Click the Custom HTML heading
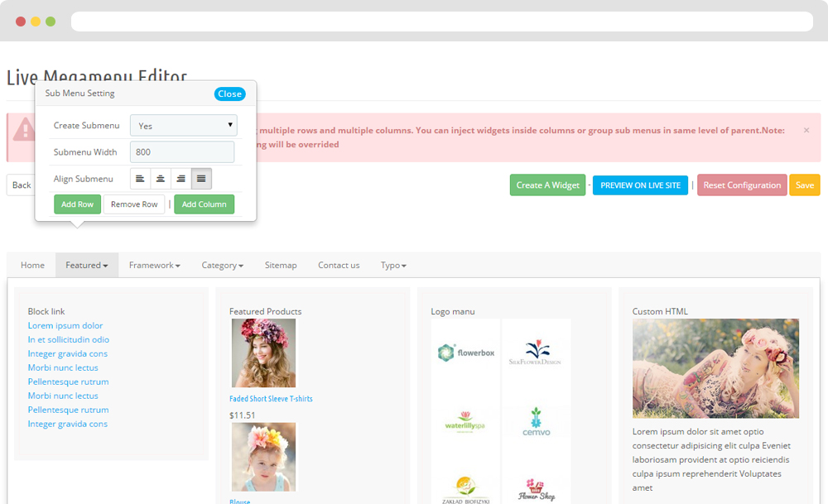The height and width of the screenshot is (504, 828). [x=660, y=311]
